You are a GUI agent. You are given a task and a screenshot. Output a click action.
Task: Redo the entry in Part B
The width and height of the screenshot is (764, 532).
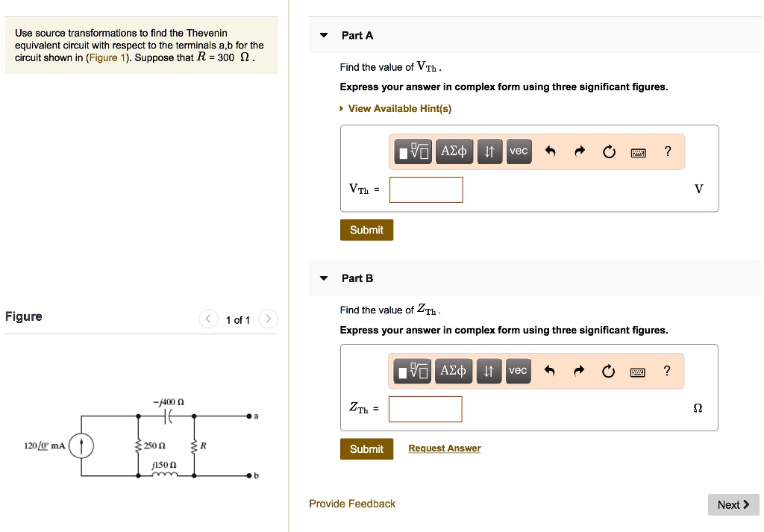coord(579,372)
